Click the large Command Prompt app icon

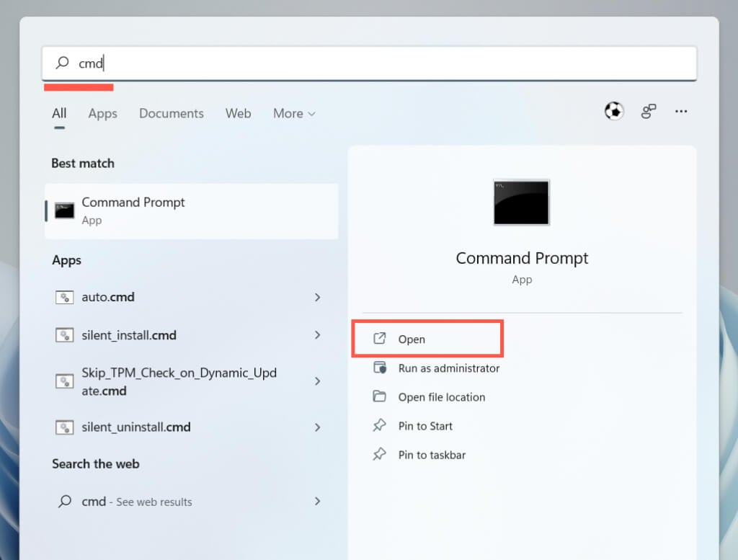(521, 203)
